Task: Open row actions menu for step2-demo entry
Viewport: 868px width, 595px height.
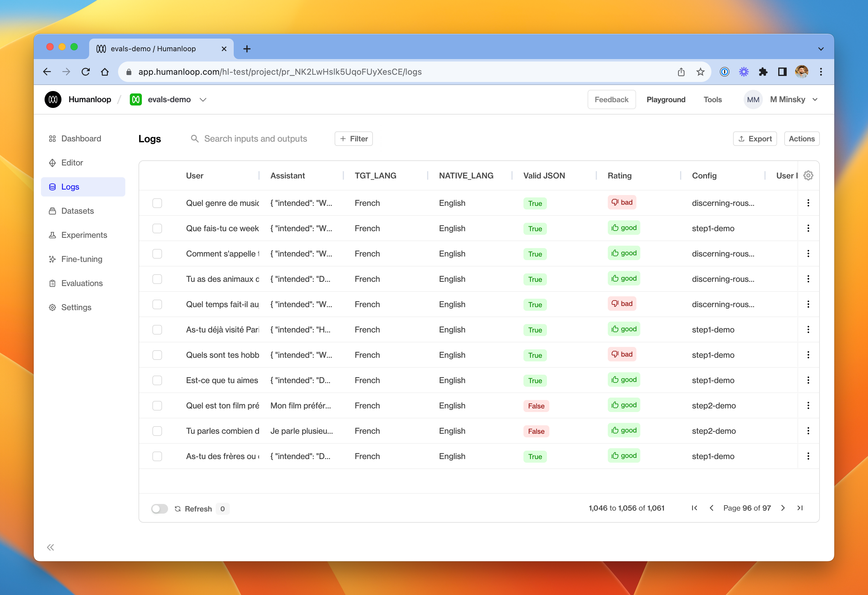Action: click(x=808, y=405)
